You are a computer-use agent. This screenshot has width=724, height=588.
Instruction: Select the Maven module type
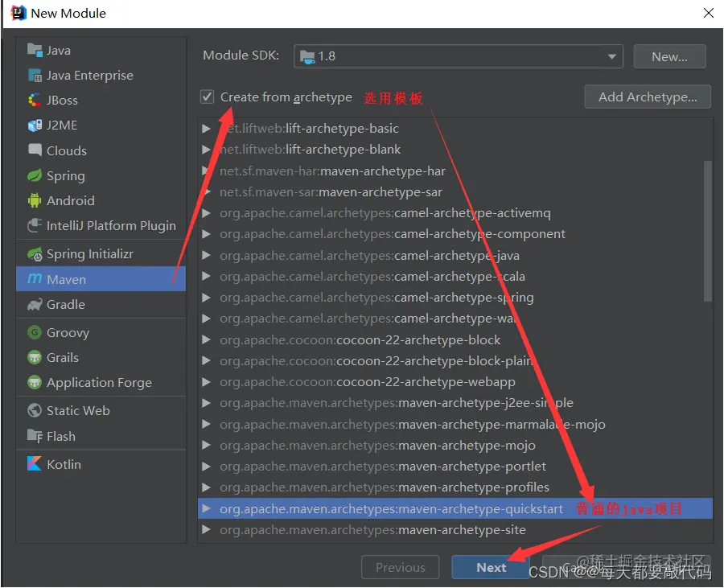pos(101,279)
